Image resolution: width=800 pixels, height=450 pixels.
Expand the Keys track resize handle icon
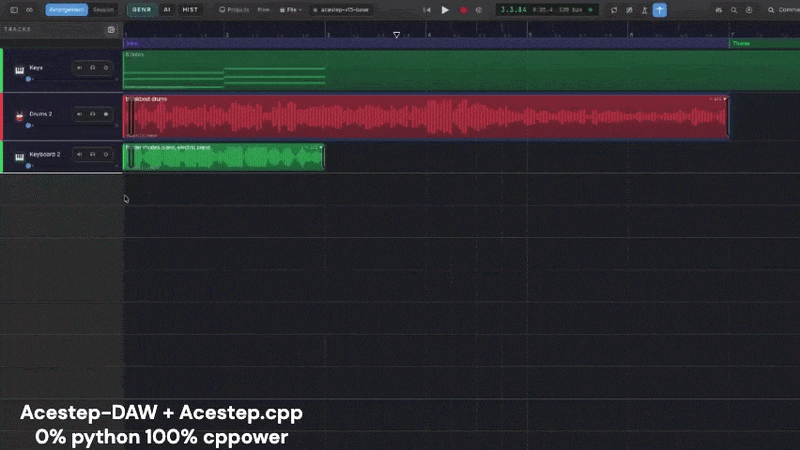pyautogui.click(x=117, y=79)
